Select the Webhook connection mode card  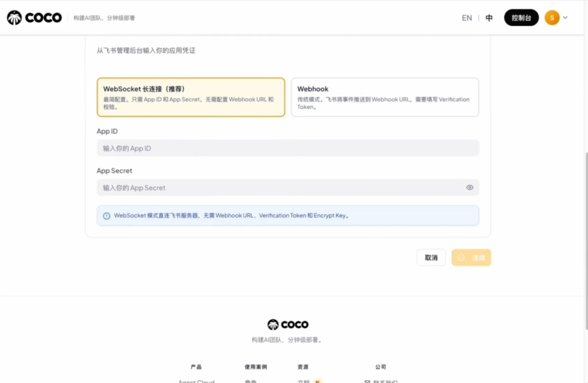point(385,97)
